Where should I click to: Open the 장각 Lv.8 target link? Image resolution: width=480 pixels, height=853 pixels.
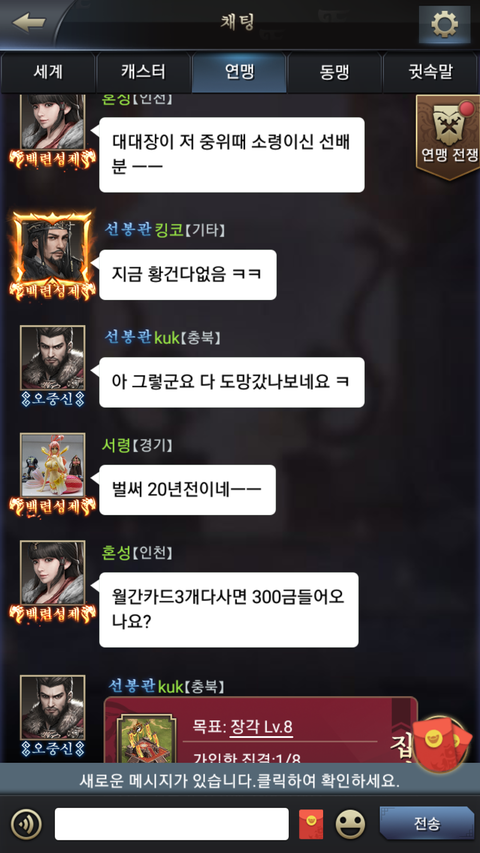pyautogui.click(x=261, y=727)
